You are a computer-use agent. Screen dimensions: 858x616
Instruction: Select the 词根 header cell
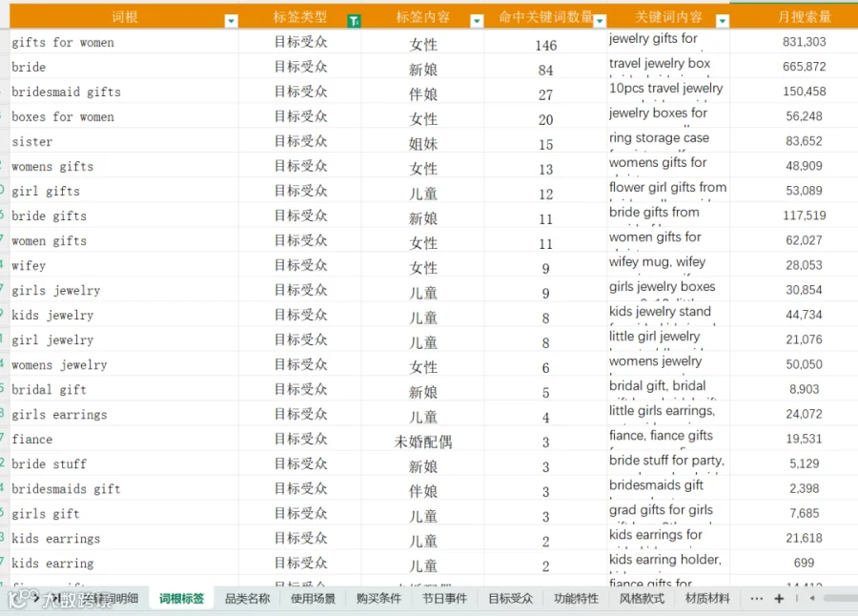tap(124, 16)
